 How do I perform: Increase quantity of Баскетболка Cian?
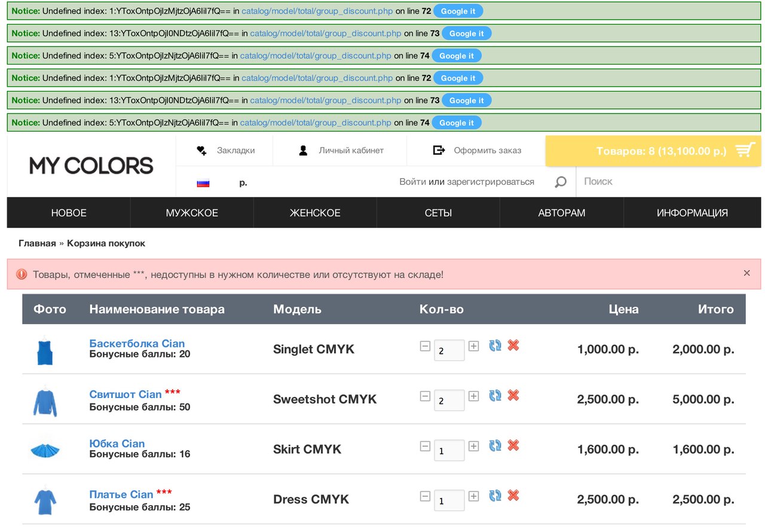coord(474,346)
